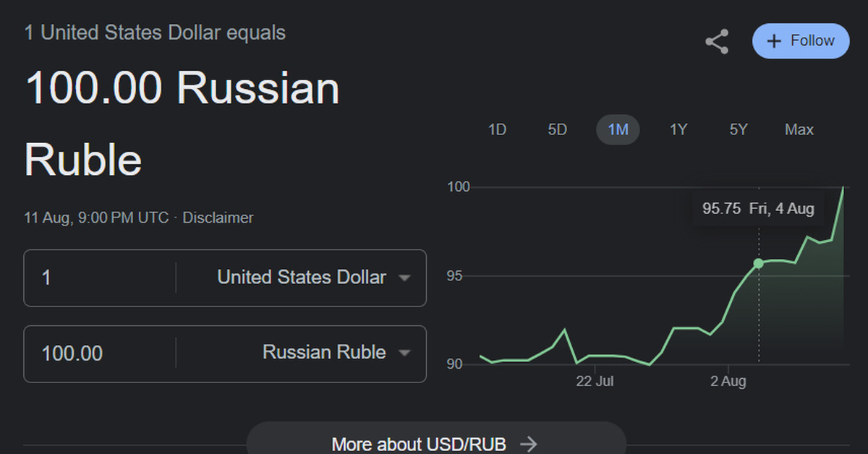Click the share icon
This screenshot has width=868, height=454.
point(717,42)
